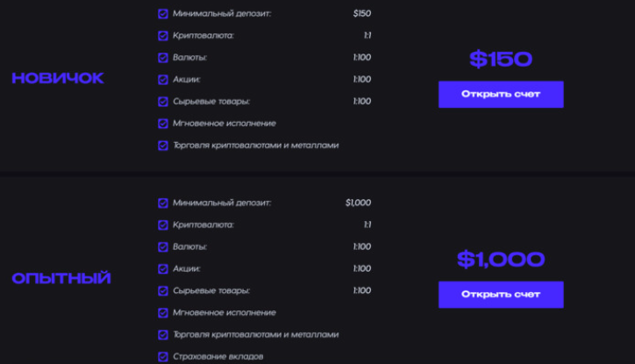
Task: Click checkmark beside Акции in Опытный plan
Action: [162, 268]
